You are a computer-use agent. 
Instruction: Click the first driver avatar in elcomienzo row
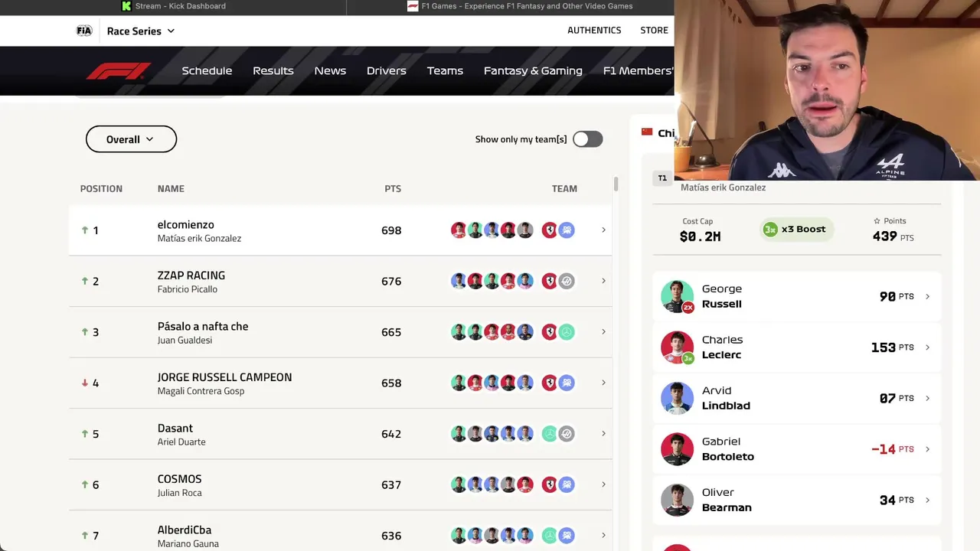pyautogui.click(x=459, y=230)
